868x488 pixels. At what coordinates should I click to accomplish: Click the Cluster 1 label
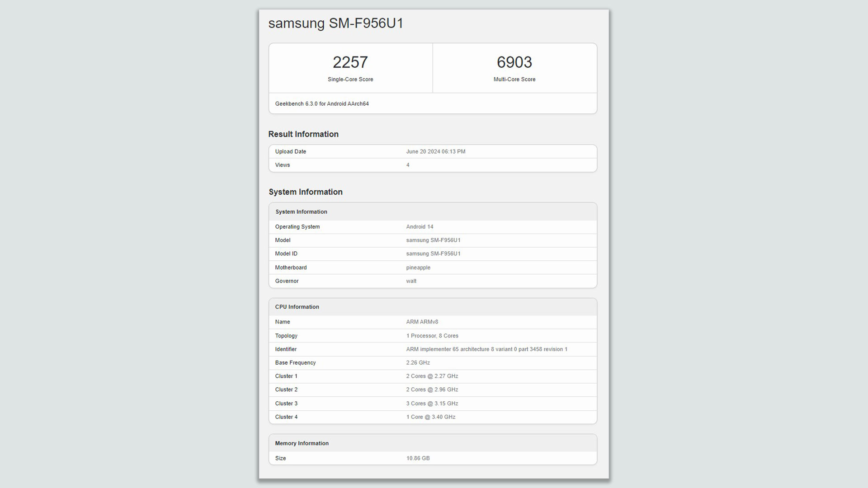pyautogui.click(x=286, y=376)
